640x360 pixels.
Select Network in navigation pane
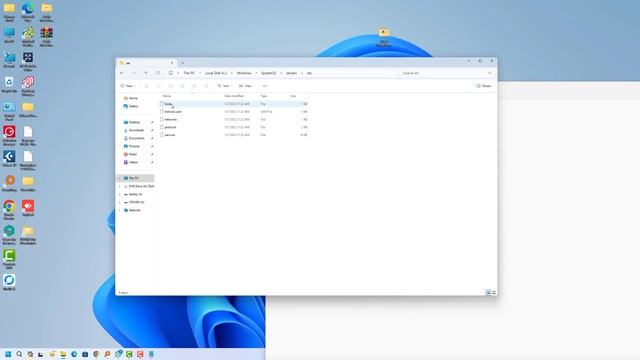coord(132,210)
